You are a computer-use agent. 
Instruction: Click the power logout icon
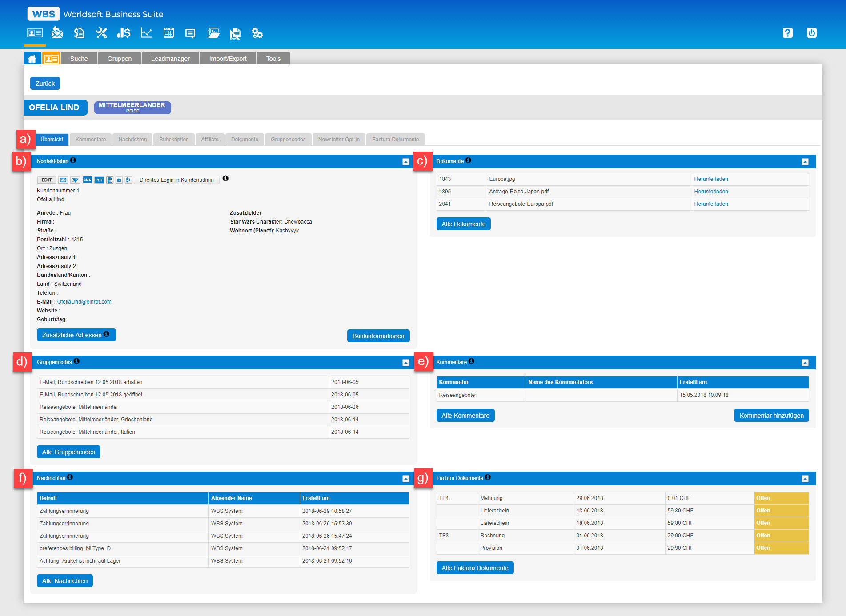812,33
